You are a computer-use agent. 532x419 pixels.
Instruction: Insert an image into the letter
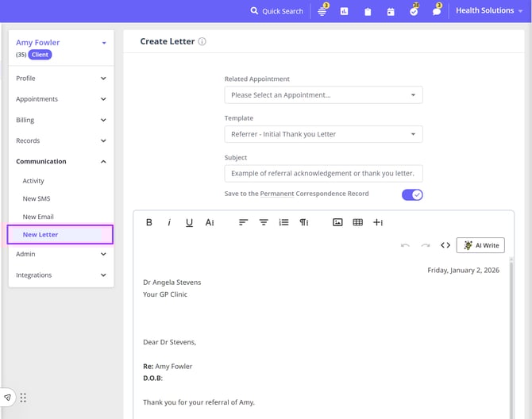click(x=337, y=223)
